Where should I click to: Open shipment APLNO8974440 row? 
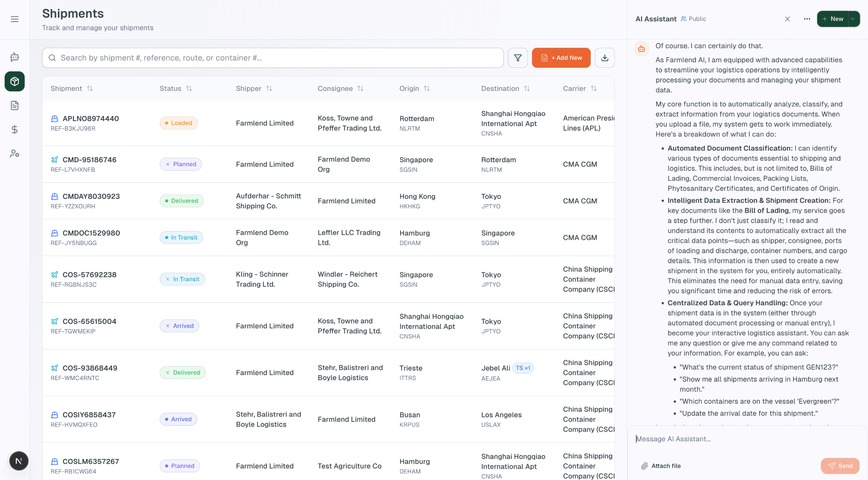(91, 119)
